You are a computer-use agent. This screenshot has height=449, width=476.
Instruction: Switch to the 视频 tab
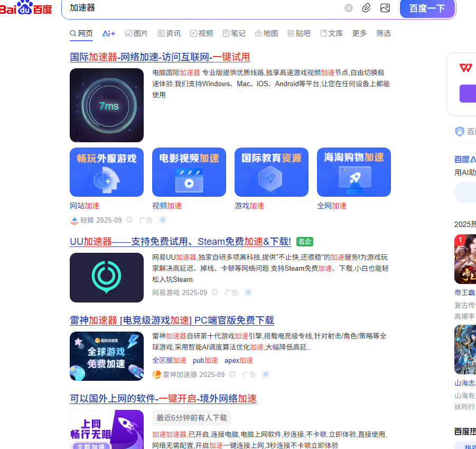click(201, 33)
